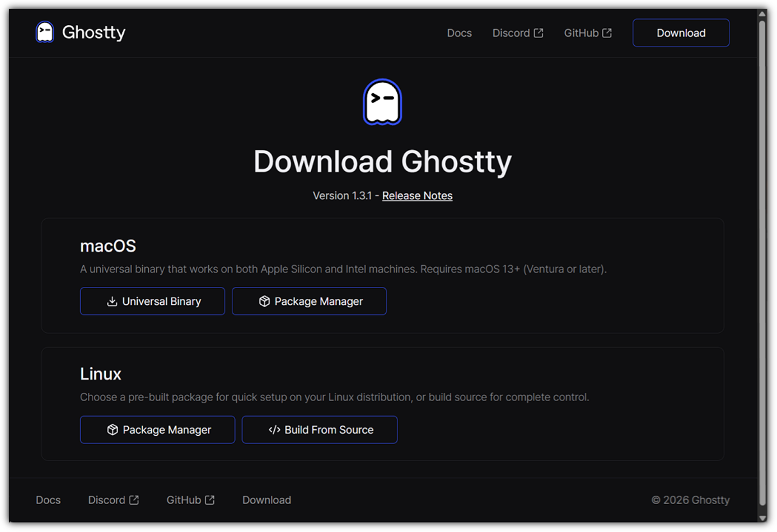Click the © 2026 Ghostty copyright text
The height and width of the screenshot is (532, 777).
[x=690, y=500]
